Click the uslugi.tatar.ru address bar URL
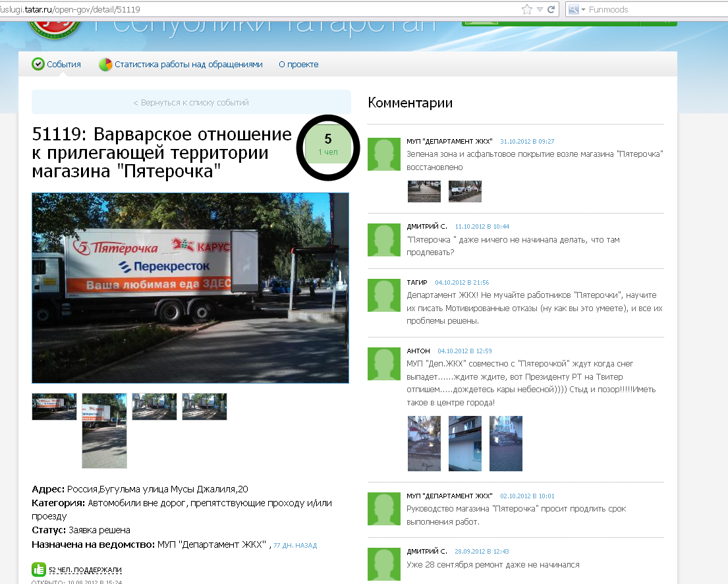728x584 pixels. [70, 9]
